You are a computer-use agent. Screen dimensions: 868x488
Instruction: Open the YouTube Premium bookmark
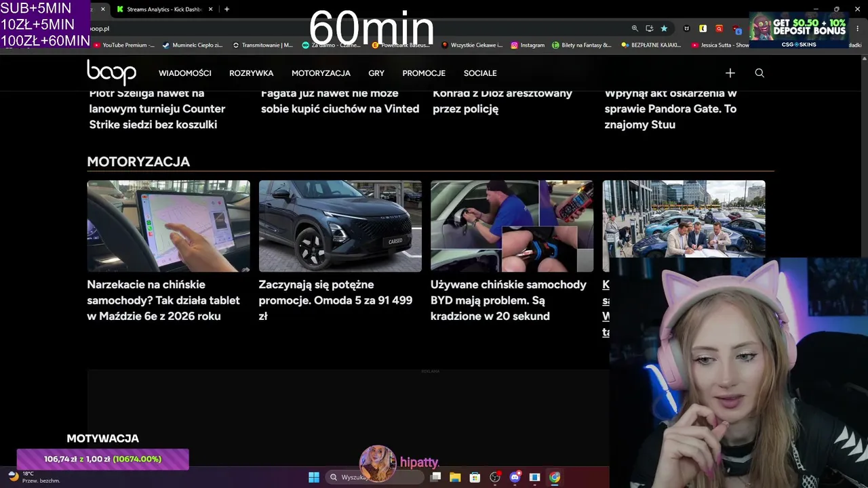pos(123,45)
